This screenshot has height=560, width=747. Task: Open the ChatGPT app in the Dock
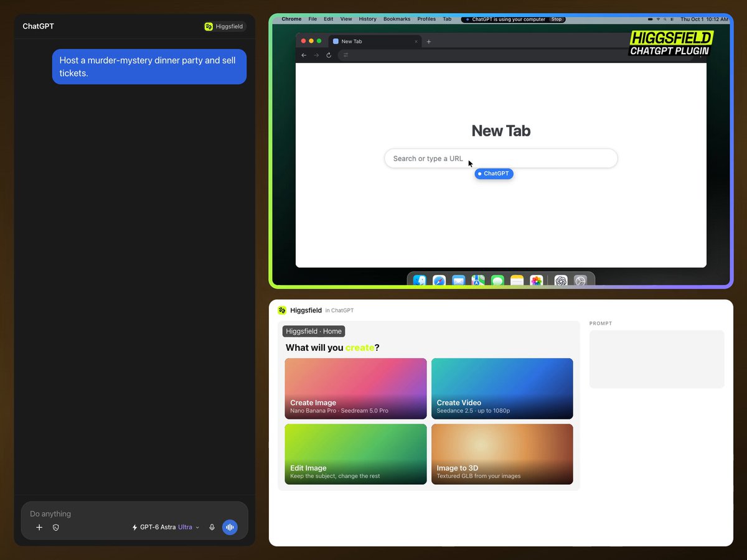tap(561, 281)
